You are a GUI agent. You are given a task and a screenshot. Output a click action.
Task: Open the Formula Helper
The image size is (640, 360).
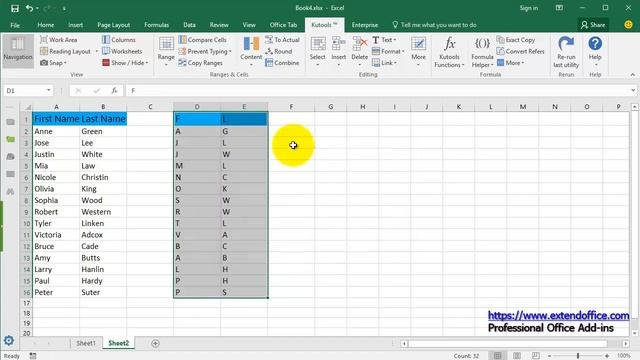(x=482, y=52)
